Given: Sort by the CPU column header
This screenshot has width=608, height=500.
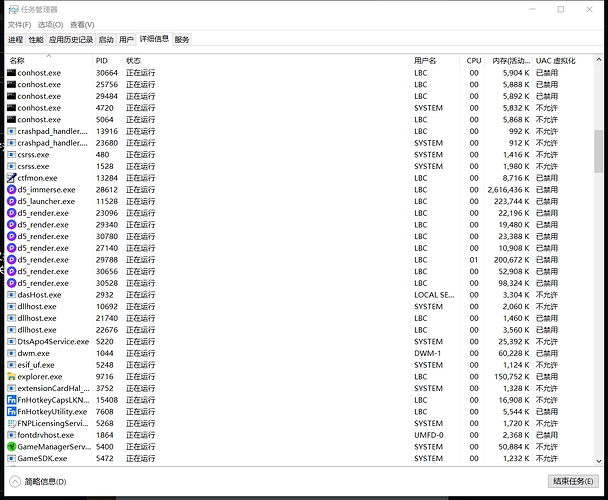Looking at the screenshot, I should pyautogui.click(x=474, y=61).
